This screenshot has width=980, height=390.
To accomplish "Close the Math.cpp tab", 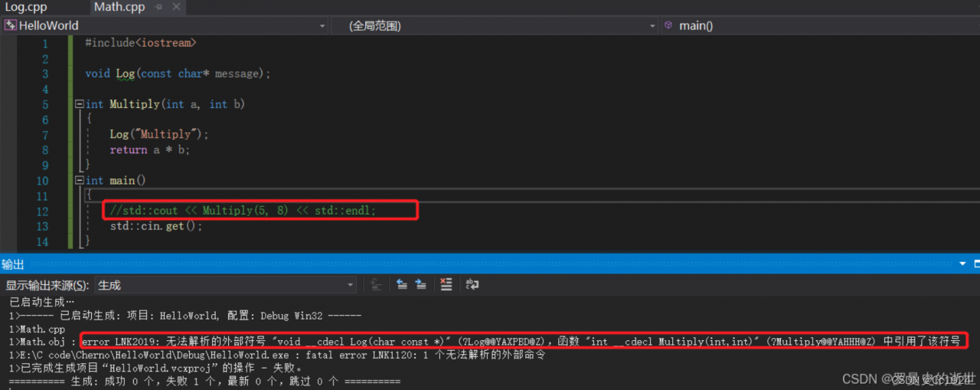I will 175,7.
